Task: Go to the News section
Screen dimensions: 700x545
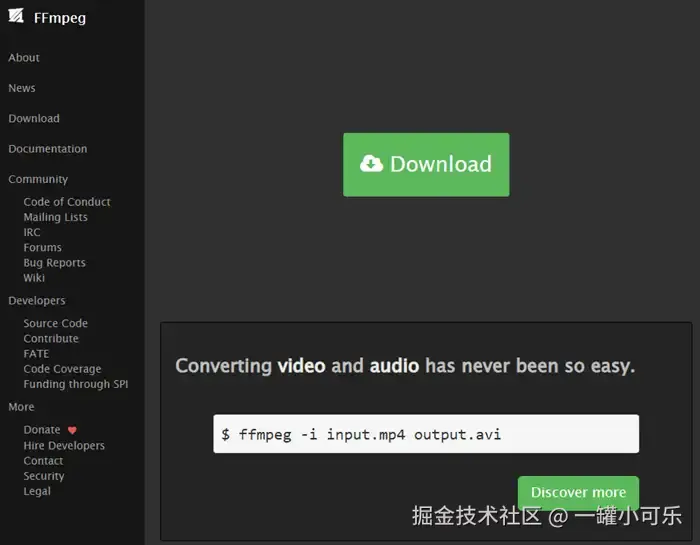Action: click(x=22, y=88)
